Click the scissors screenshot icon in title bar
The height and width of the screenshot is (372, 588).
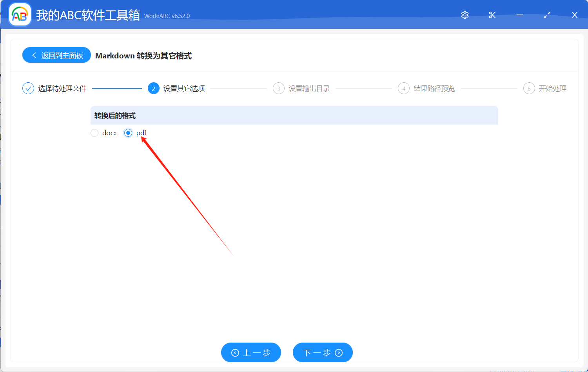492,15
